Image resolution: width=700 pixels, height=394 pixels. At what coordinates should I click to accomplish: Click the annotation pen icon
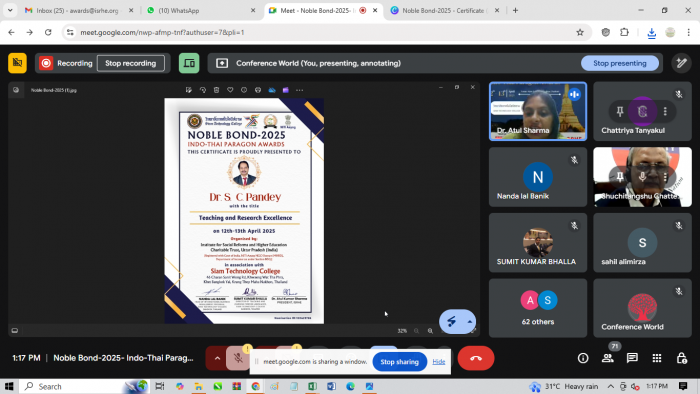[x=681, y=63]
